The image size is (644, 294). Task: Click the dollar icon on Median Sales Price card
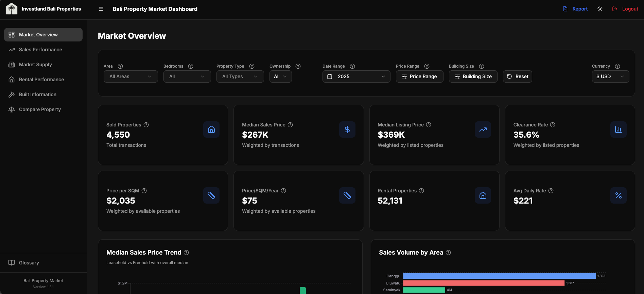pos(347,129)
